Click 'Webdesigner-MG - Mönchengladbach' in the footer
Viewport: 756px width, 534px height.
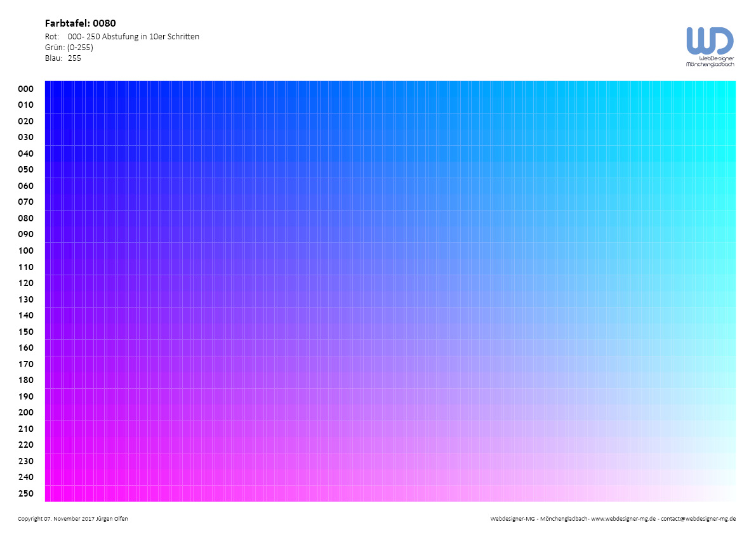[539, 519]
